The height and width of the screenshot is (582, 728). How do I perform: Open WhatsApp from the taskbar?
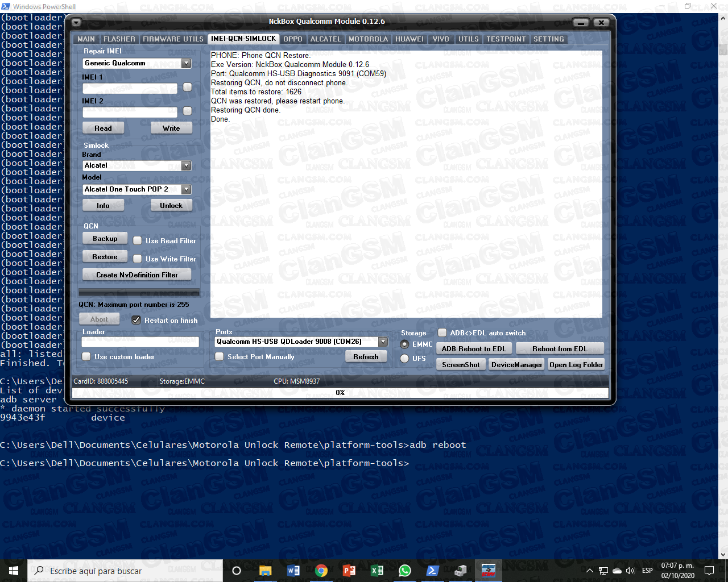405,571
